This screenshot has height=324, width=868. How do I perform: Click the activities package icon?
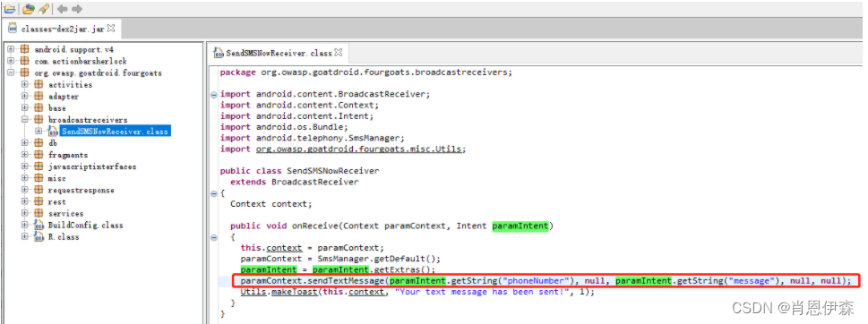[39, 84]
